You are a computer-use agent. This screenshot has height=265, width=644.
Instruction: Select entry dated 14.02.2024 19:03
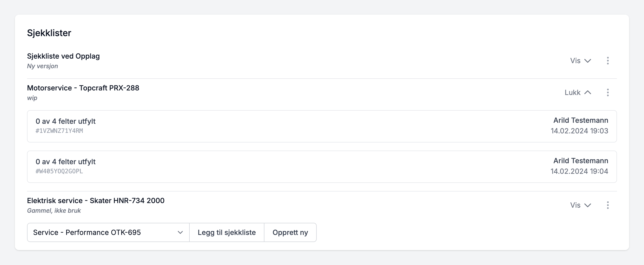coord(579,131)
